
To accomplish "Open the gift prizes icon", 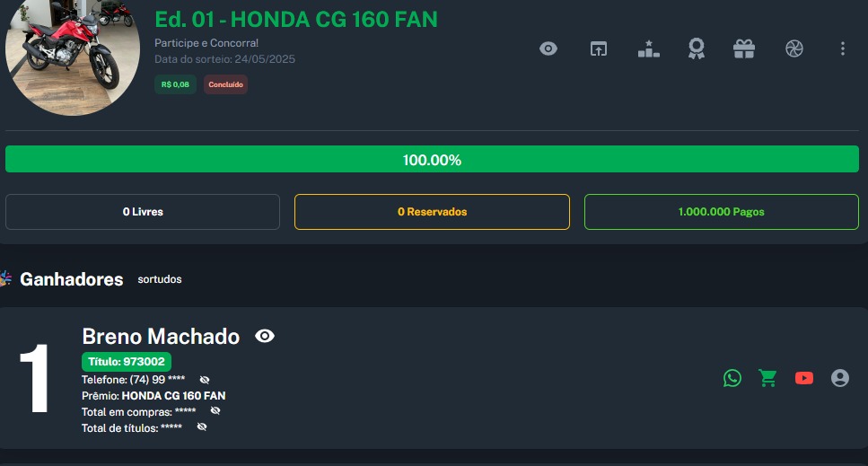I will tap(744, 48).
